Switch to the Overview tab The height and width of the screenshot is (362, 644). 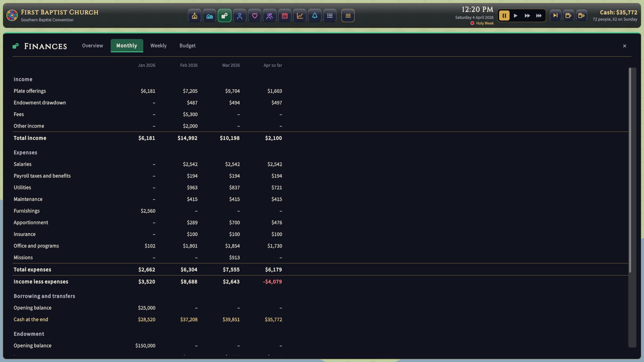(93, 45)
